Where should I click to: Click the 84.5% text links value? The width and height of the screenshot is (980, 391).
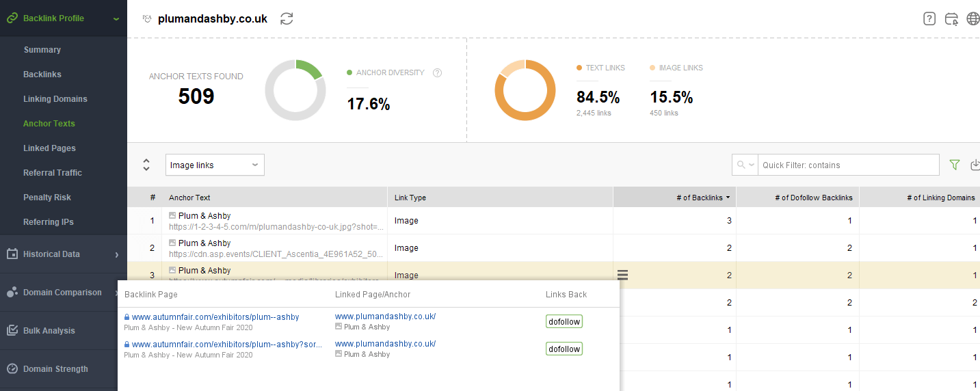[598, 97]
